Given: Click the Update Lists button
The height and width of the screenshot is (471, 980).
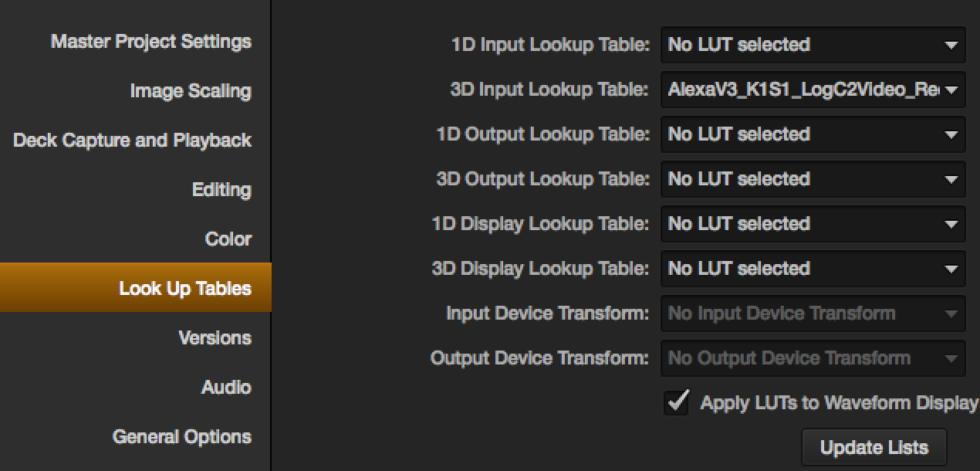Looking at the screenshot, I should click(x=874, y=448).
